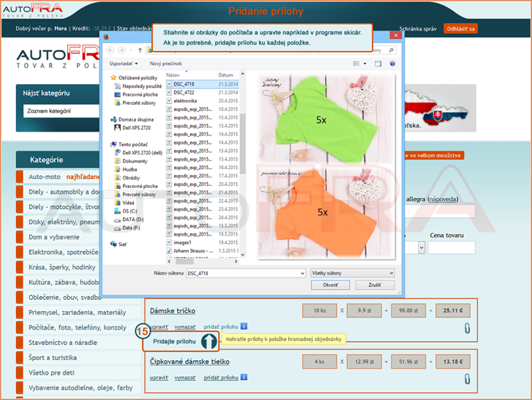Select the DSC_4718 file
The width and height of the screenshot is (532, 400).
pos(203,84)
